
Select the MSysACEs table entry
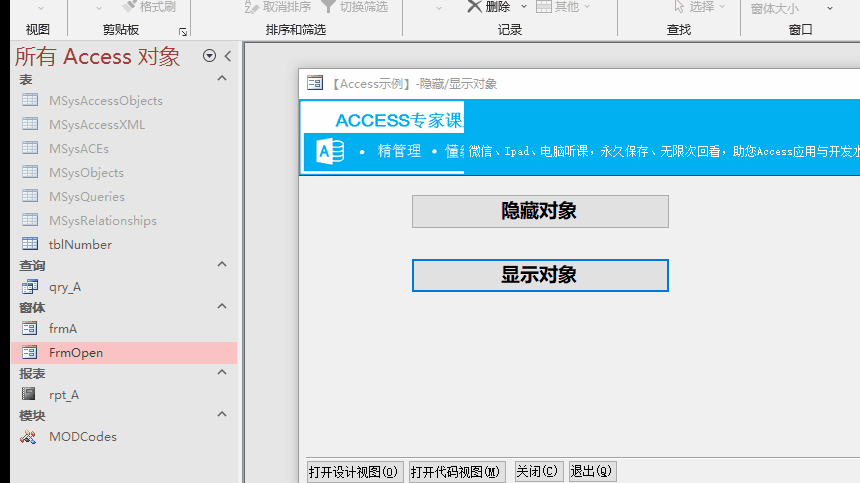(124, 149)
